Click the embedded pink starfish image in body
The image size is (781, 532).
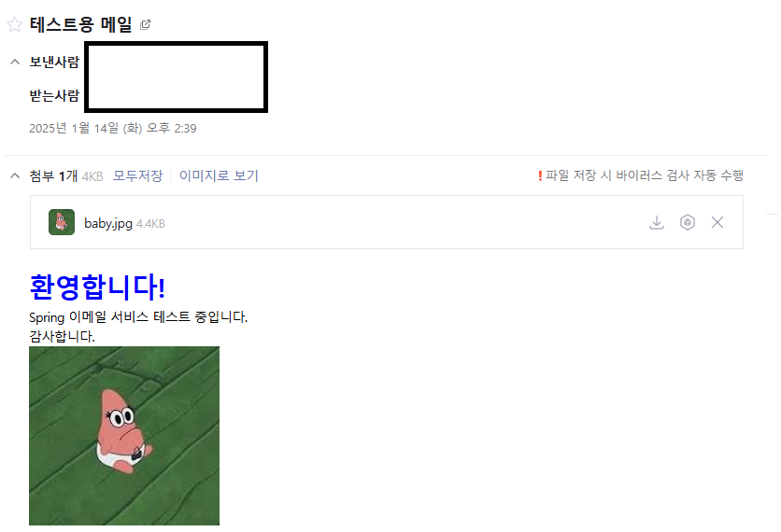click(124, 436)
